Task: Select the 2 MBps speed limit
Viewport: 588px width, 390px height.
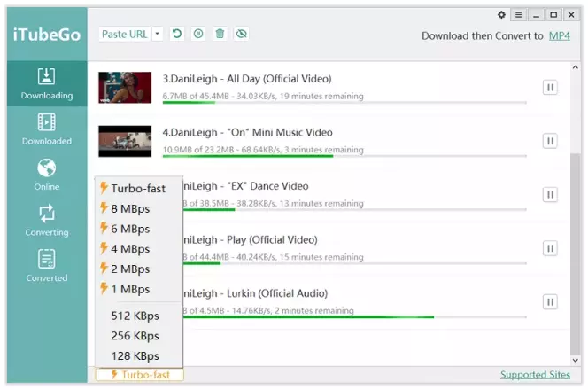Action: pyautogui.click(x=139, y=269)
